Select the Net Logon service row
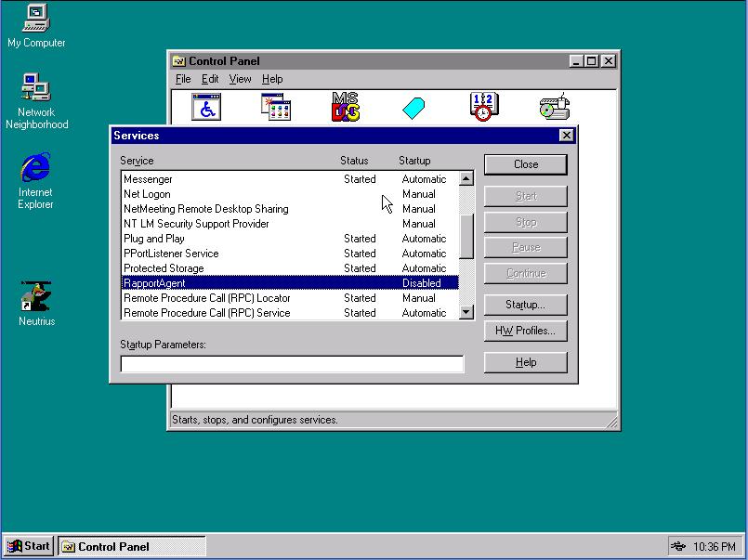748x560 pixels. click(x=290, y=194)
